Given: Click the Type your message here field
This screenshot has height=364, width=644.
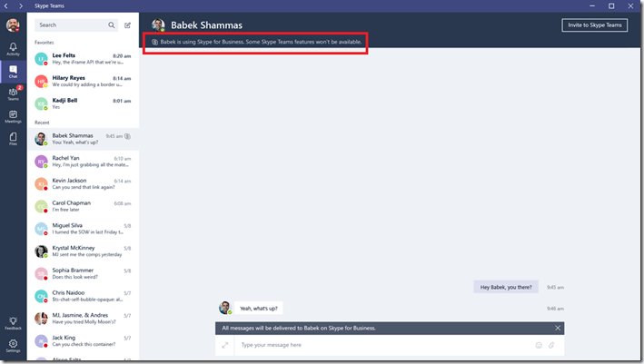Looking at the screenshot, I should click(384, 345).
